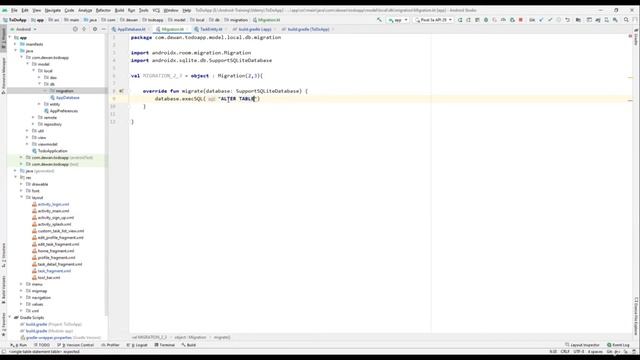640x360 pixels.
Task: Click the Undo/Revert arrow icon in toolbar
Action: [x=567, y=20]
